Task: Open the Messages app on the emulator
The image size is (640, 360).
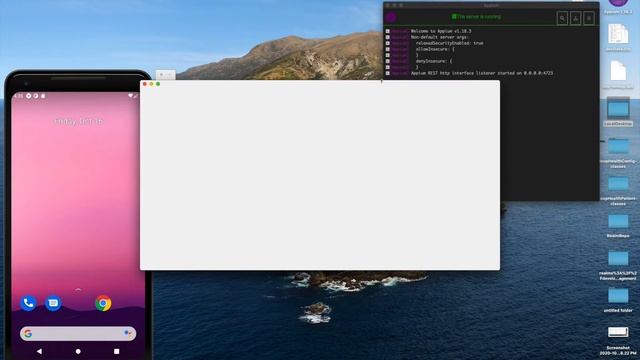Action: click(x=53, y=303)
